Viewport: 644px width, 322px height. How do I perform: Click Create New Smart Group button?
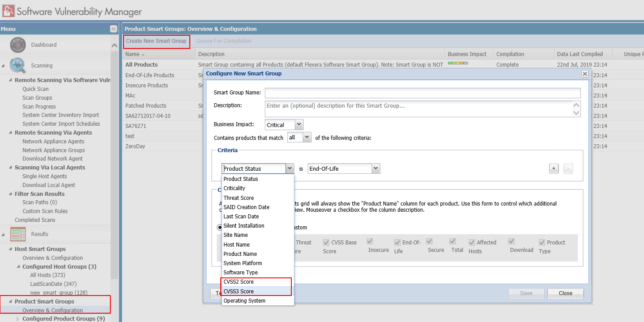click(x=156, y=41)
